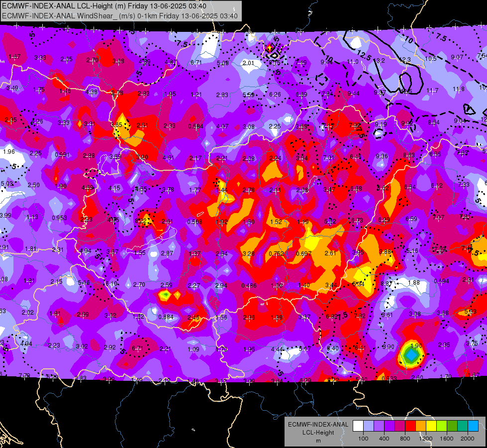Click grid value 0.508
This screenshot has height=448, width=487.
(x=195, y=222)
